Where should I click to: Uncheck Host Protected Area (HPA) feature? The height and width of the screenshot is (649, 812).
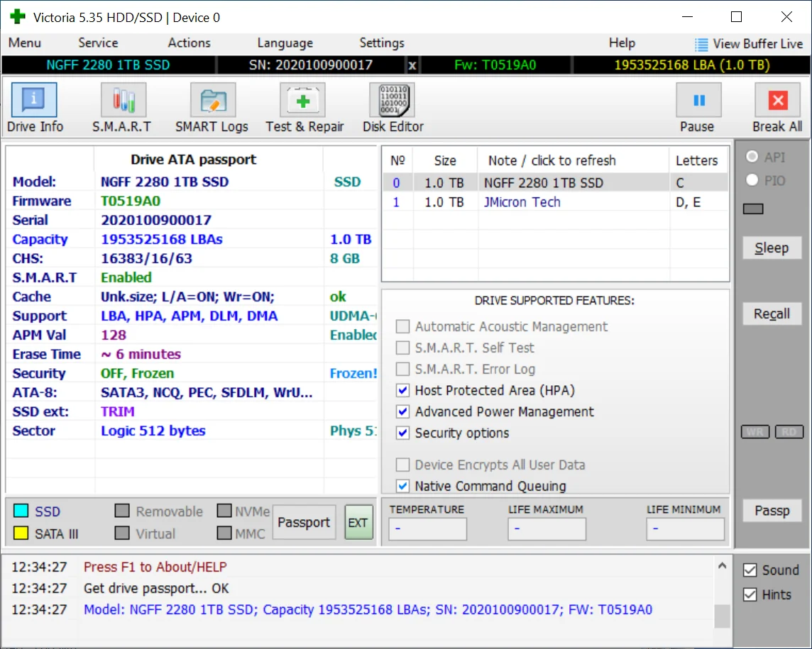(403, 390)
